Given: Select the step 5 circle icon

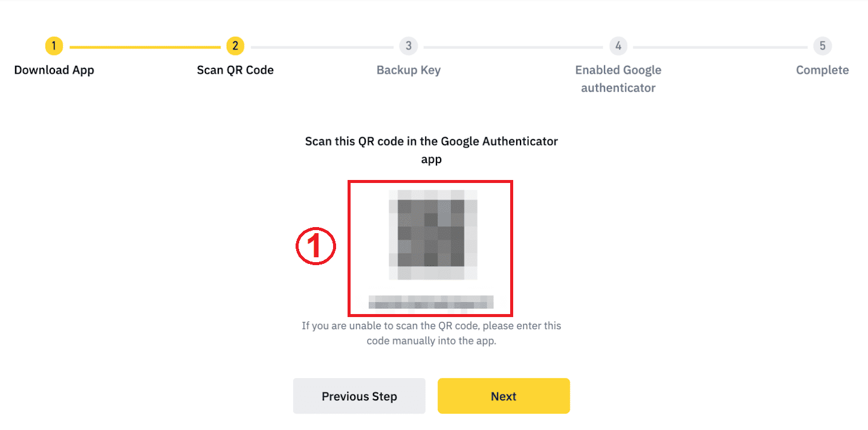Looking at the screenshot, I should [x=822, y=46].
